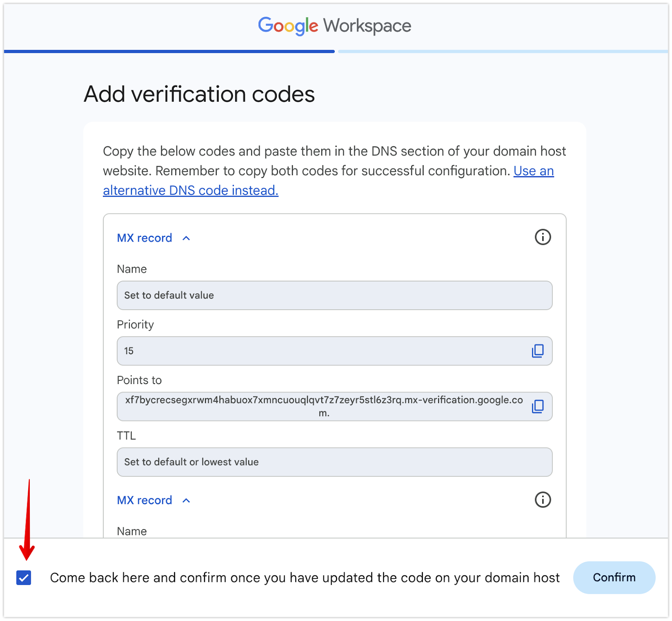The height and width of the screenshot is (621, 672).
Task: Click the second MX record heading text
Action: [144, 500]
